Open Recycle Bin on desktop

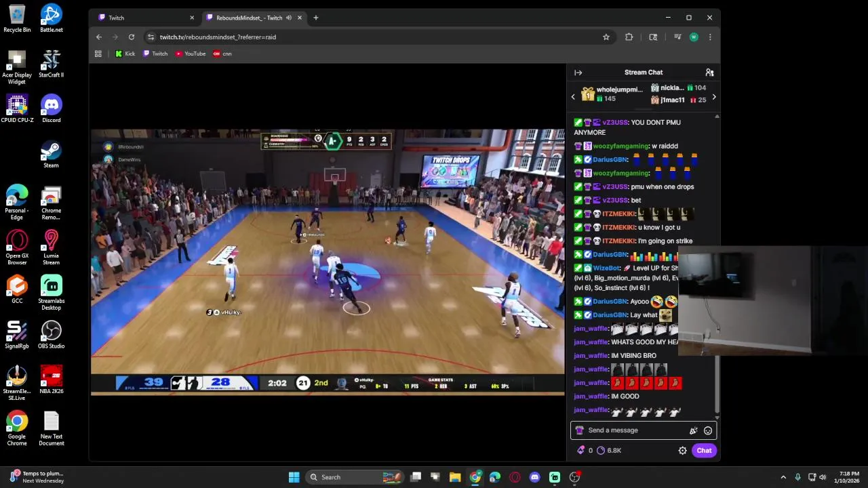[x=17, y=19]
